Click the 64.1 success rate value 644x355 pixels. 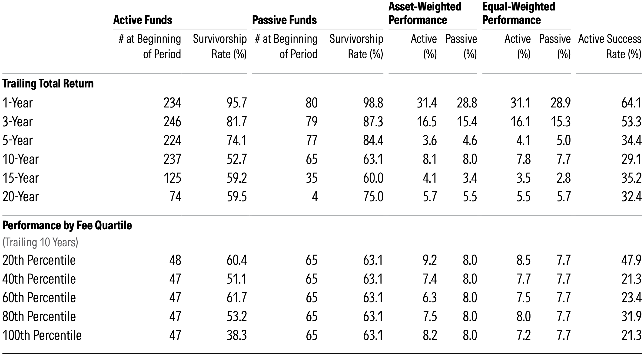coord(631,103)
